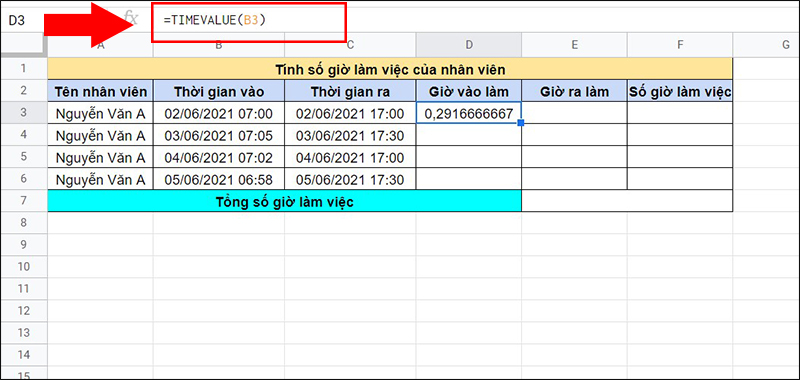Click empty cell D4 under 'Giờ vào làm'
Viewport: 800px width, 380px height.
pyautogui.click(x=469, y=135)
